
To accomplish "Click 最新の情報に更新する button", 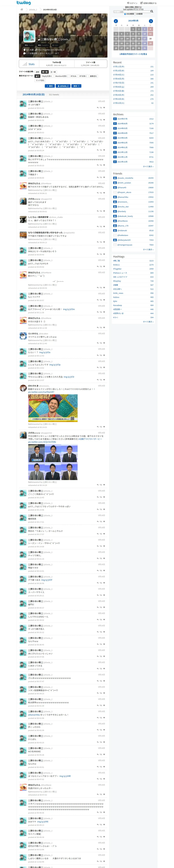I will point(133,7).
